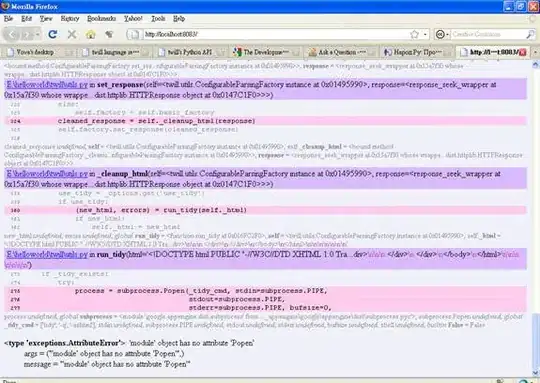Image resolution: width=540 pixels, height=383 pixels.
Task: Click the search magnifier icon
Action: pyautogui.click(x=530, y=34)
